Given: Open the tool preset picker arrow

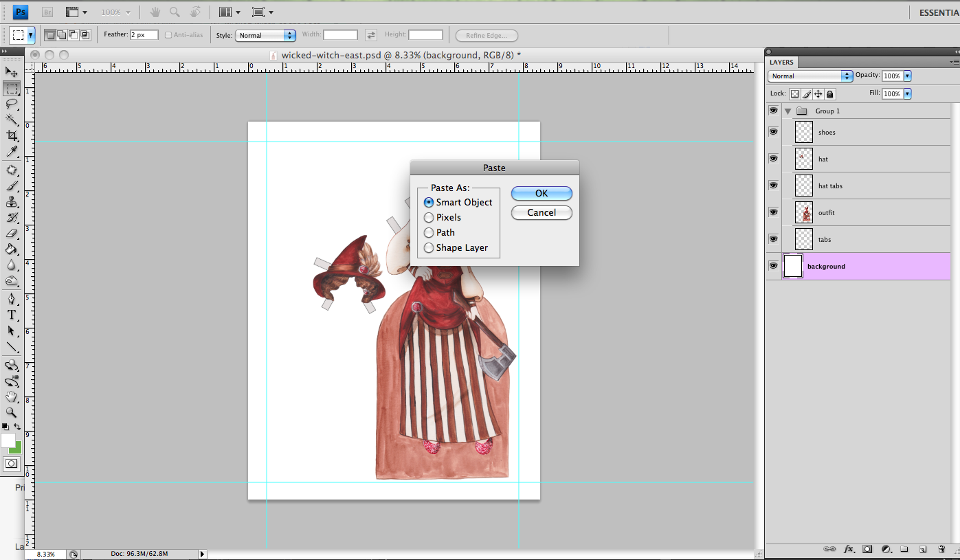Looking at the screenshot, I should [x=31, y=35].
